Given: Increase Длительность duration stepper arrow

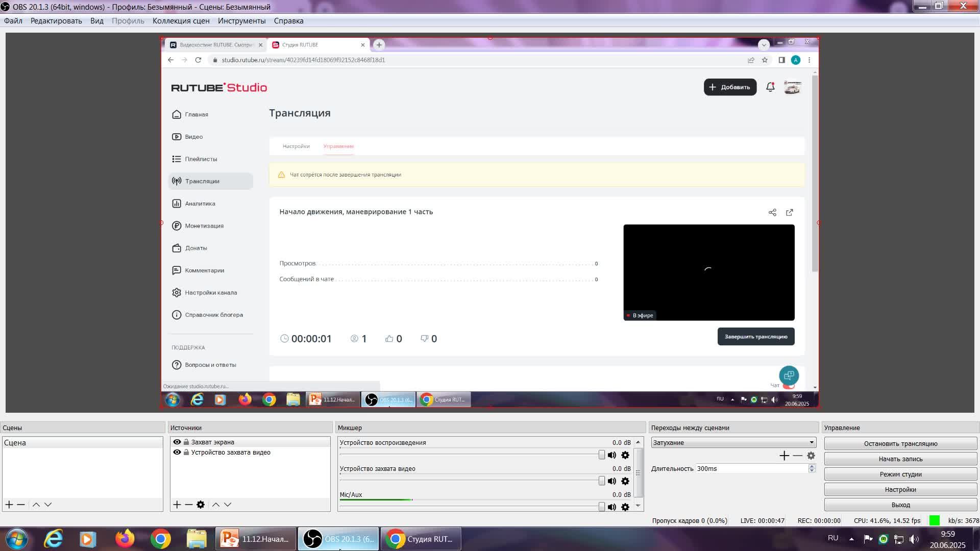Looking at the screenshot, I should 812,466.
